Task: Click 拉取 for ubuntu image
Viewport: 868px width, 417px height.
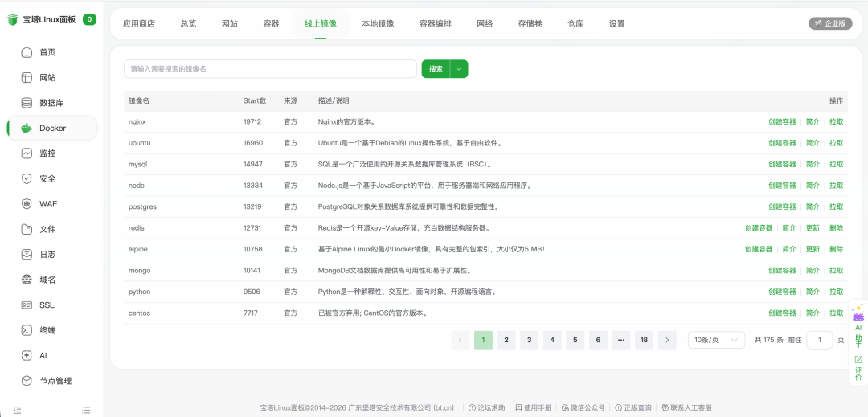Action: [x=837, y=143]
